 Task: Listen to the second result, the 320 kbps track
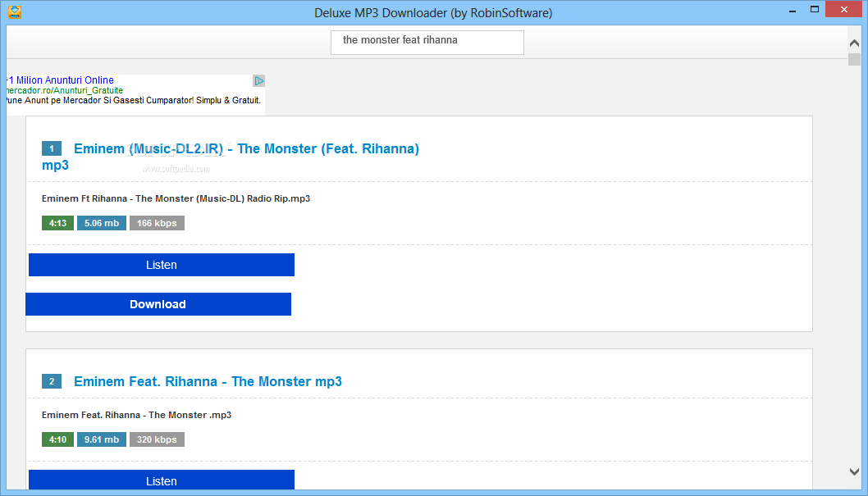[162, 480]
